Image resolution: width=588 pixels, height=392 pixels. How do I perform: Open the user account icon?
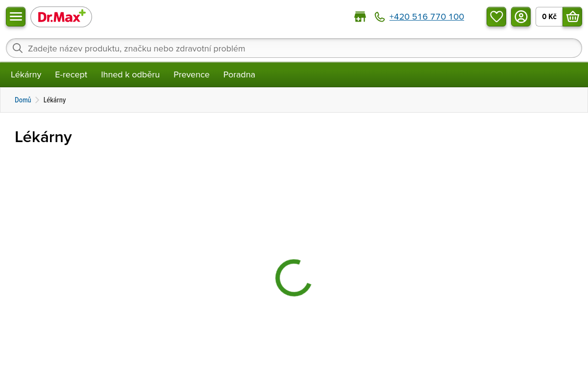[x=521, y=17]
